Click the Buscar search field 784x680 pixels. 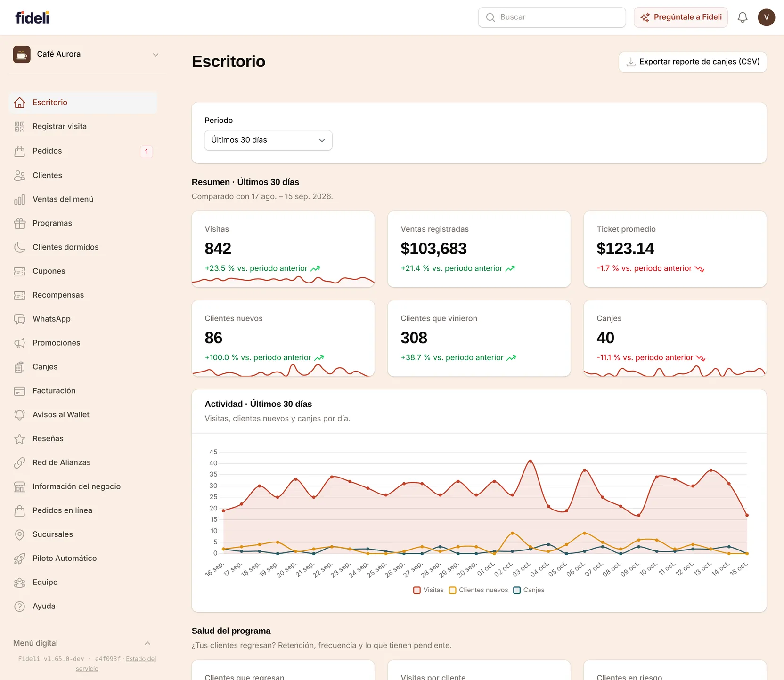pyautogui.click(x=552, y=17)
